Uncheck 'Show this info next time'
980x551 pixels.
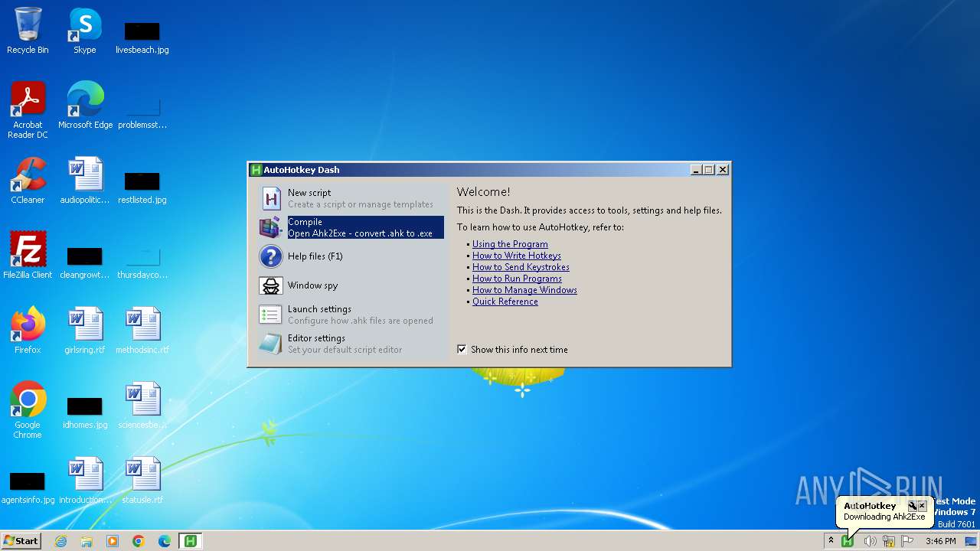point(462,349)
